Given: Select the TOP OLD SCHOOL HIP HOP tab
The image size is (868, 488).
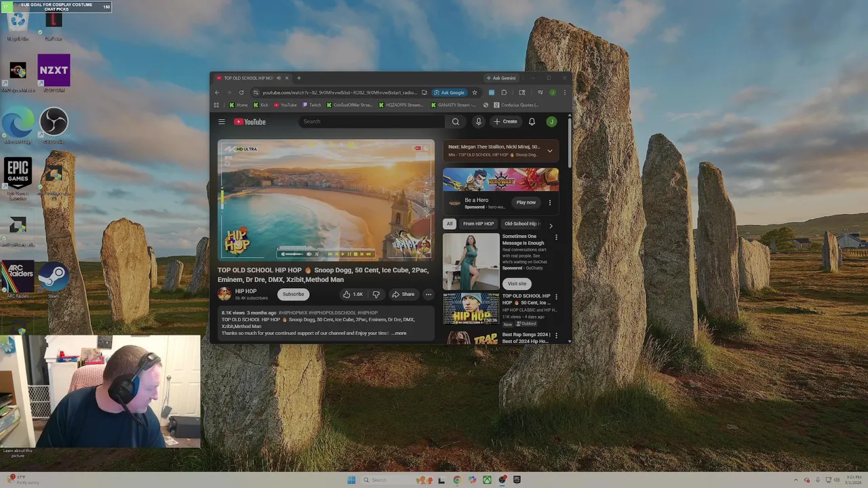Looking at the screenshot, I should click(x=248, y=78).
